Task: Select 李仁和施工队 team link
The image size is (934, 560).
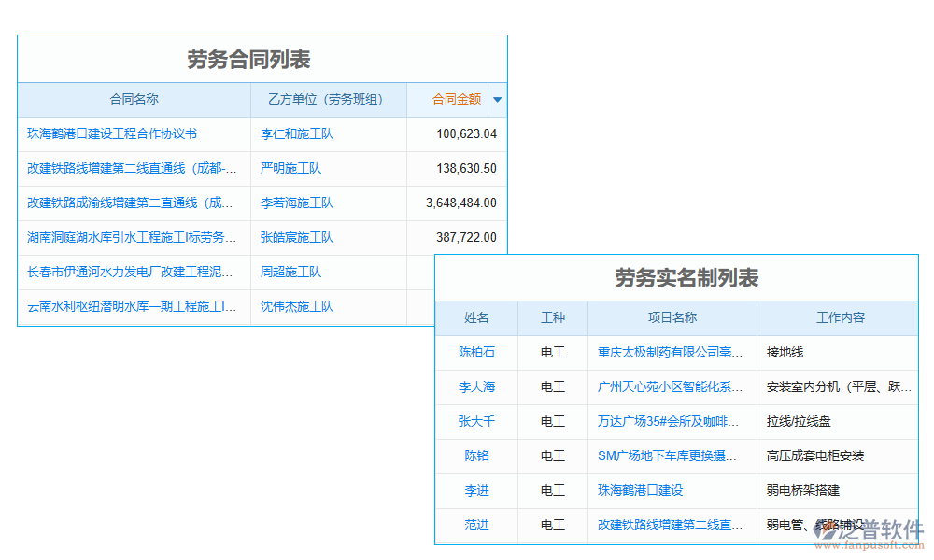Action: (x=296, y=134)
